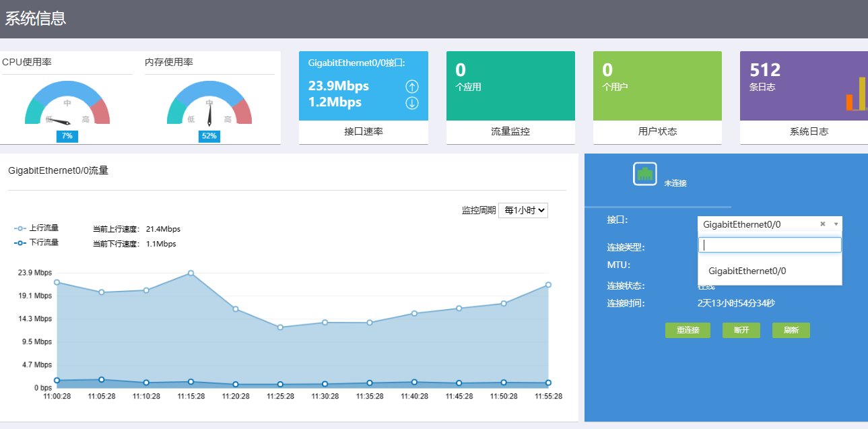
Task: Toggle the 下行流量 legend series
Action: pyautogui.click(x=36, y=242)
